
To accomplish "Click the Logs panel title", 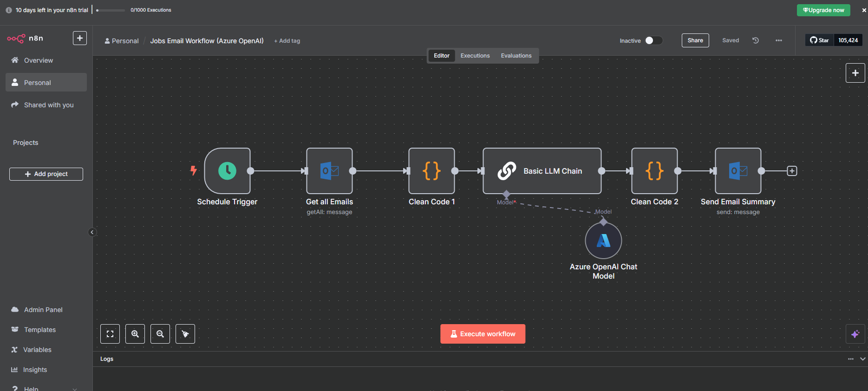I will point(107,359).
